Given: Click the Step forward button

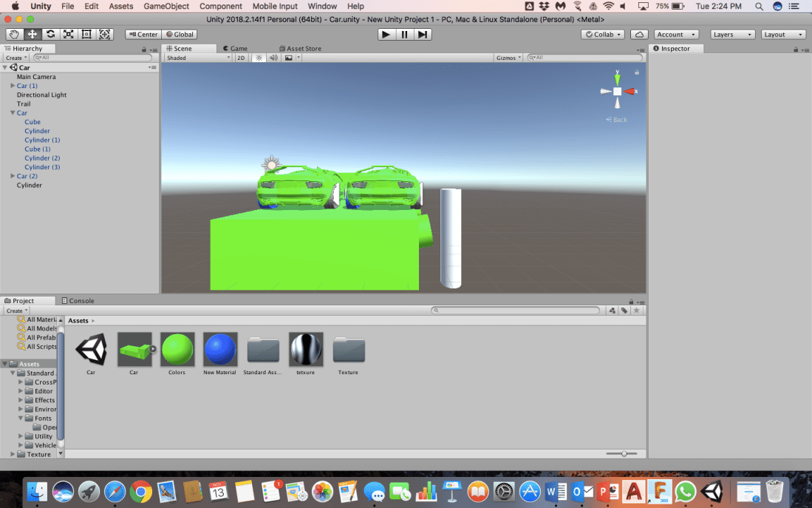Looking at the screenshot, I should tap(423, 34).
